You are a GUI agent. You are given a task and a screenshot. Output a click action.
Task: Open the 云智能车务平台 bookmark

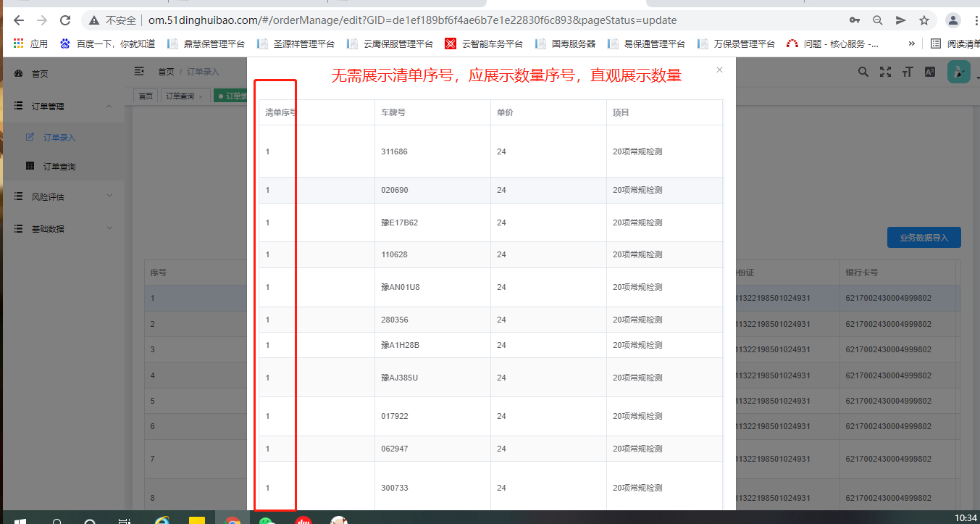[484, 43]
